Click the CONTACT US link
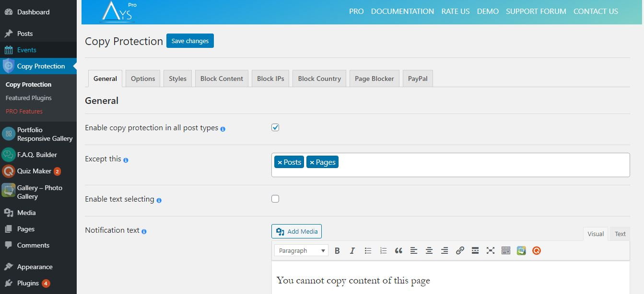 point(596,11)
